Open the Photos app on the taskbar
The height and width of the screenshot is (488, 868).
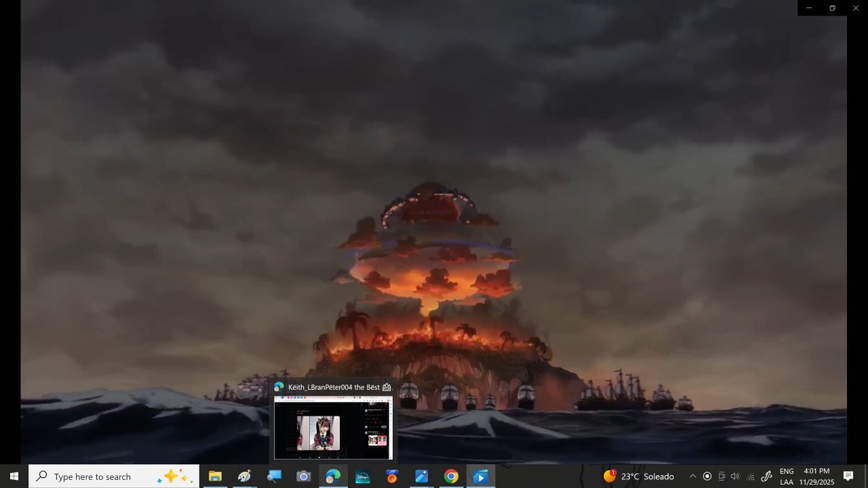click(x=422, y=476)
